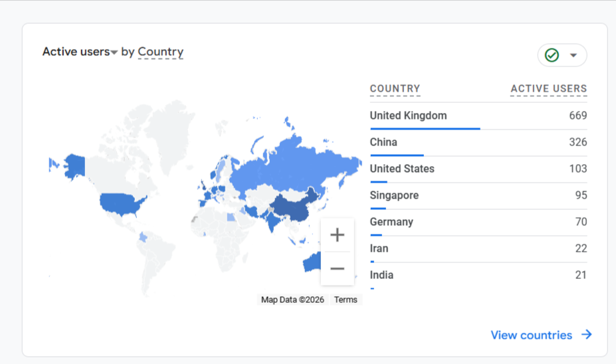
Task: Click the Terms link on the map
Action: point(346,300)
